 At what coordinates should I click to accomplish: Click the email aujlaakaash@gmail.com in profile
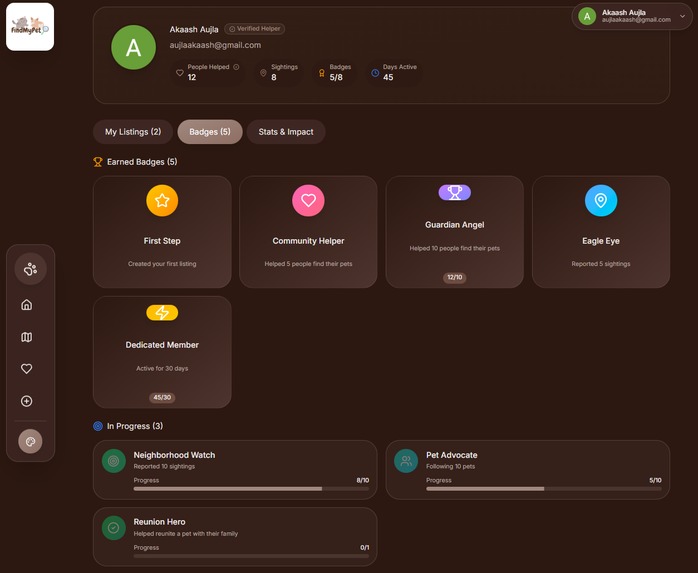[215, 45]
